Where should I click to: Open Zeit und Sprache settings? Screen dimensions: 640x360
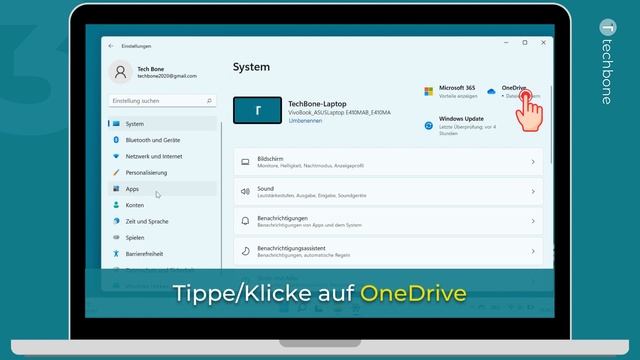point(162,221)
